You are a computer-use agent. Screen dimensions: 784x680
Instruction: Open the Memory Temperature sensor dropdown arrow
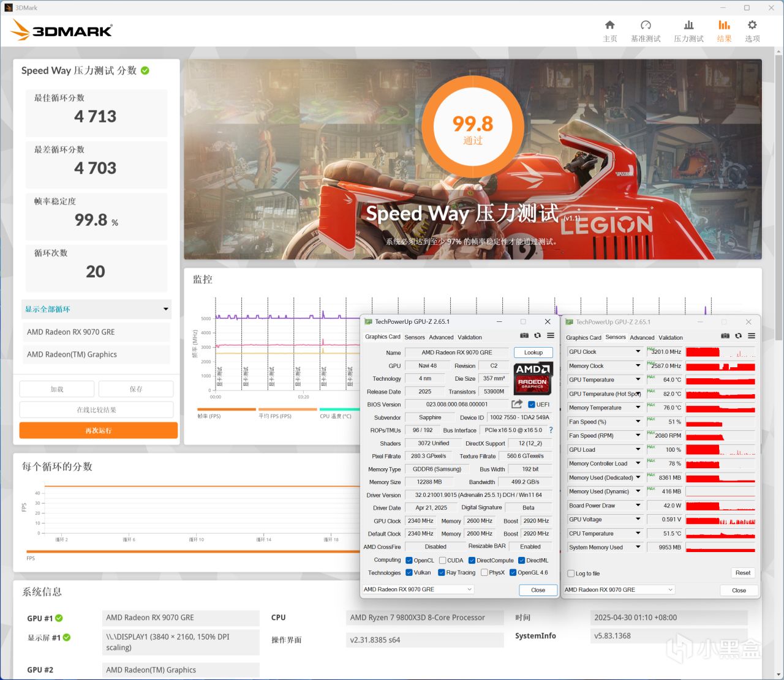pos(638,408)
